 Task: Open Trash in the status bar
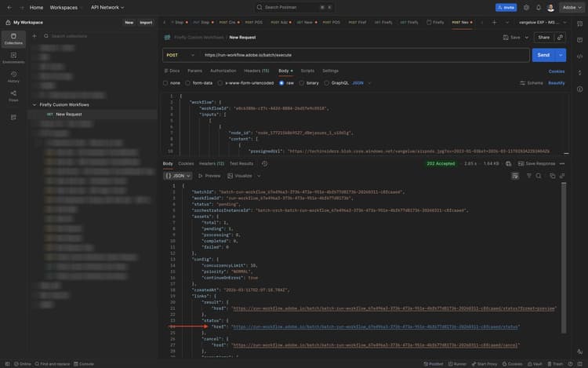click(555, 364)
